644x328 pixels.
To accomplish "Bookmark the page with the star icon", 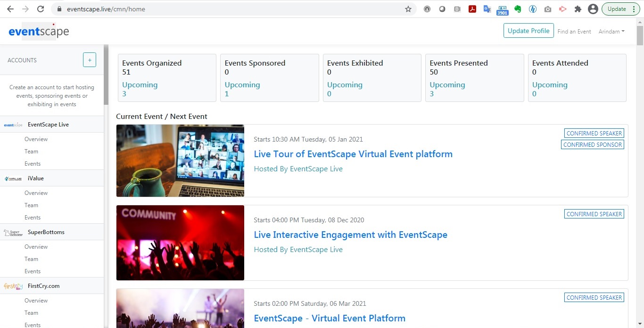I will tap(408, 8).
